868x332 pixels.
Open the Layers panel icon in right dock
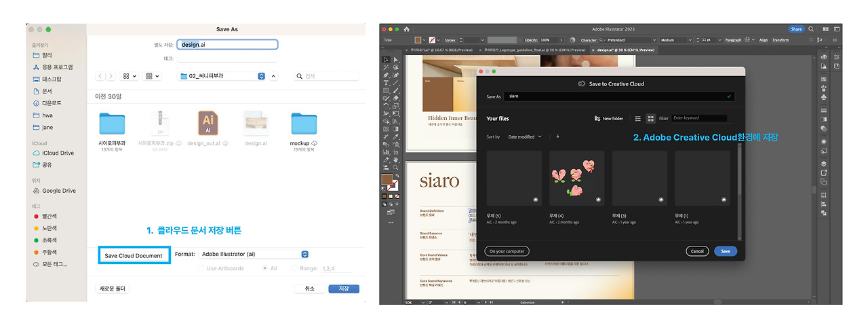click(x=823, y=164)
